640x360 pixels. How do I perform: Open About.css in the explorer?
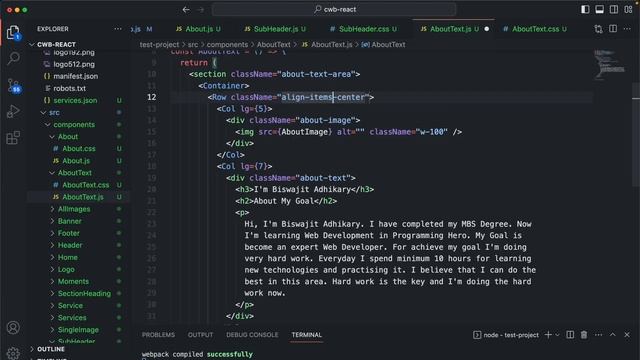(x=79, y=149)
